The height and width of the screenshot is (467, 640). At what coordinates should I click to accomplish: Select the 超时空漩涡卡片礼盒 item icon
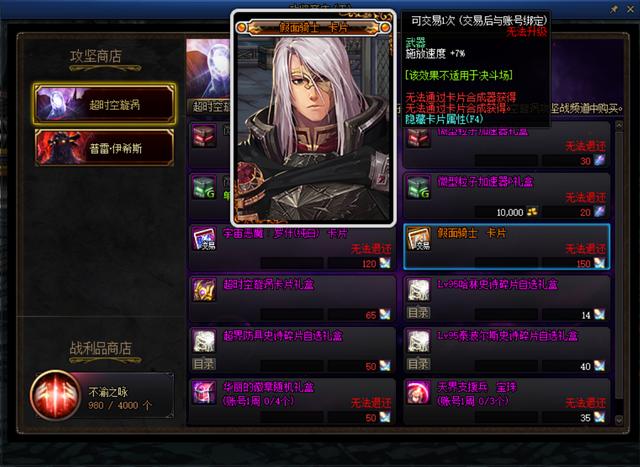204,289
